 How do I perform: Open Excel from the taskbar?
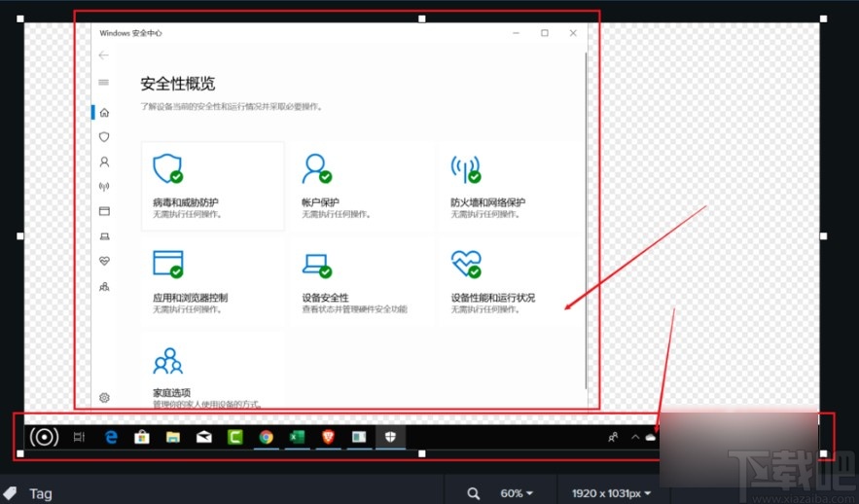click(297, 437)
